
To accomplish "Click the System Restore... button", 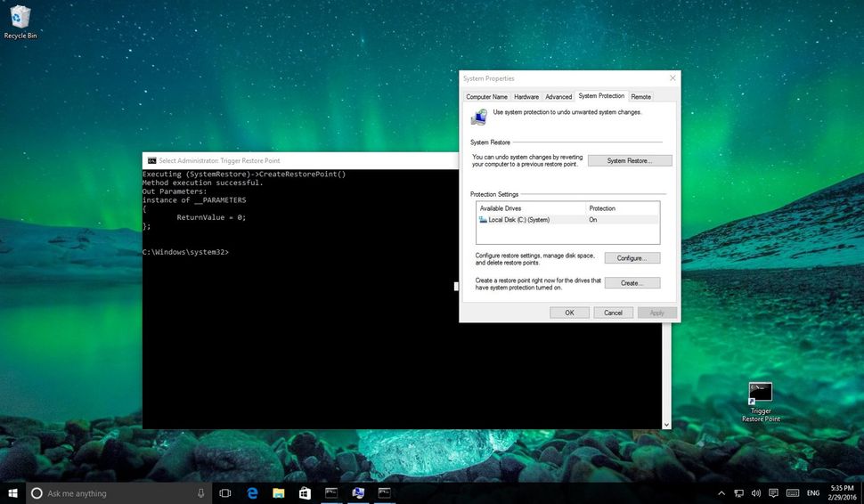I will [x=629, y=160].
